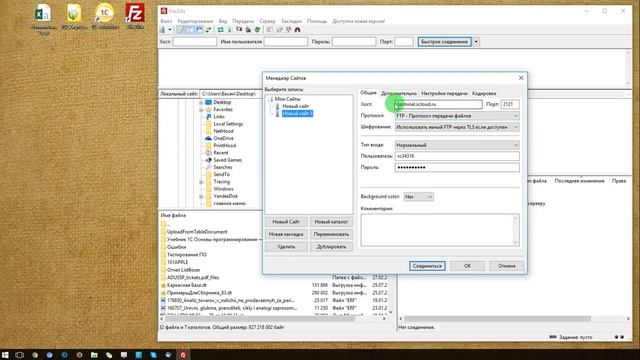Click the process queue toolbar icon
Viewport: 640px width, 360px height.
pyautogui.click(x=229, y=29)
